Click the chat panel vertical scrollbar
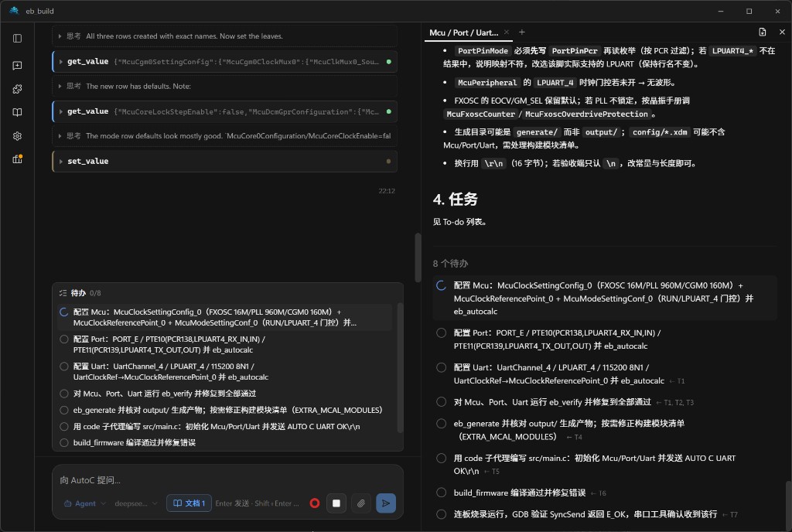This screenshot has width=792, height=532. [x=418, y=257]
